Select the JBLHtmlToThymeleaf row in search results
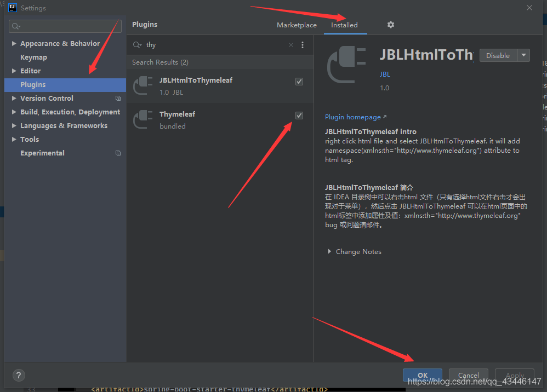 [x=220, y=86]
